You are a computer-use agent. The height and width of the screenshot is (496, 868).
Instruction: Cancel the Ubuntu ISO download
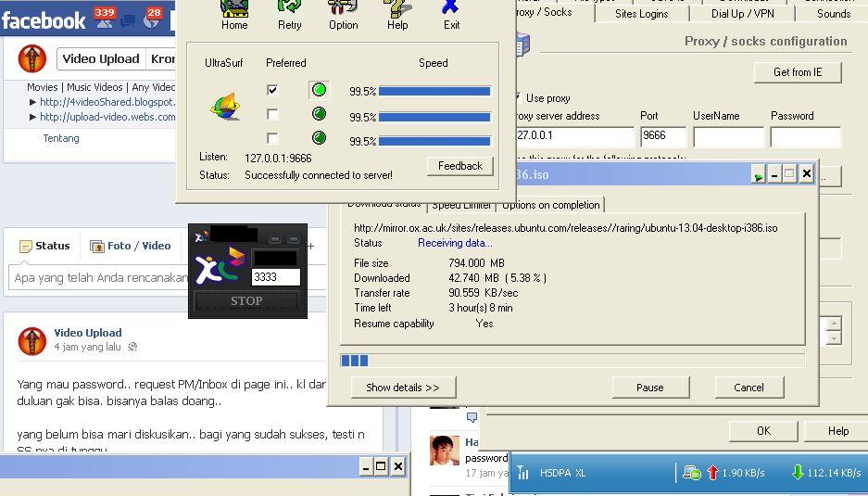click(749, 388)
